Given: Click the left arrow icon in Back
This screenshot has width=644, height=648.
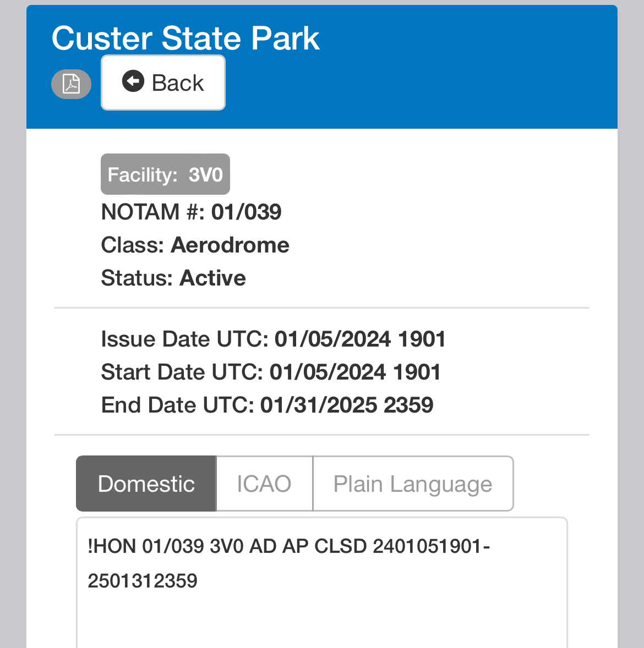Looking at the screenshot, I should click(133, 81).
